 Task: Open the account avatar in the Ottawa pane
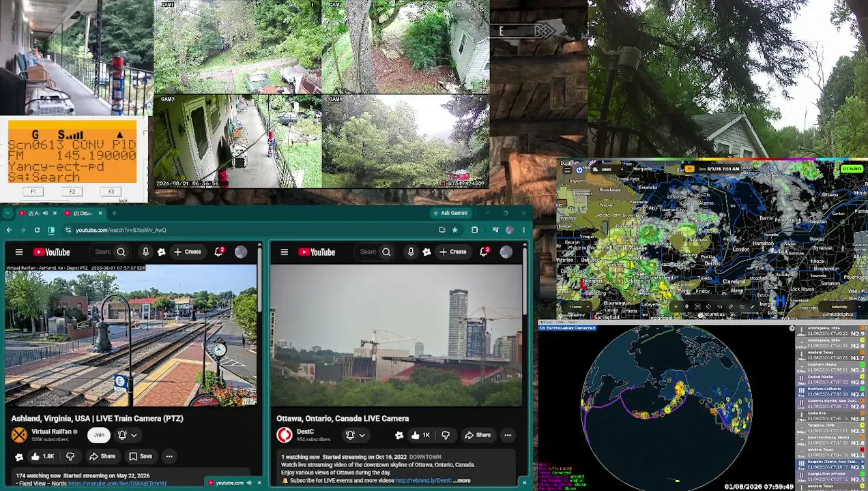(x=506, y=252)
